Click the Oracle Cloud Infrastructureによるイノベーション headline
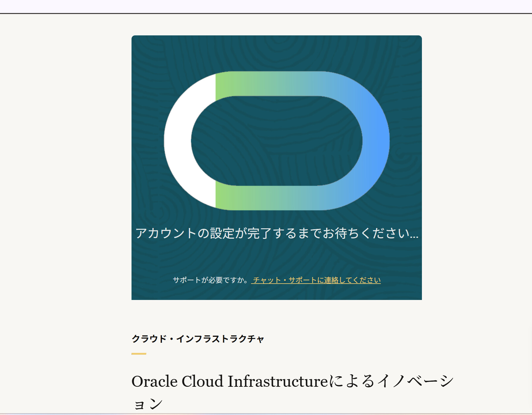 point(293,392)
